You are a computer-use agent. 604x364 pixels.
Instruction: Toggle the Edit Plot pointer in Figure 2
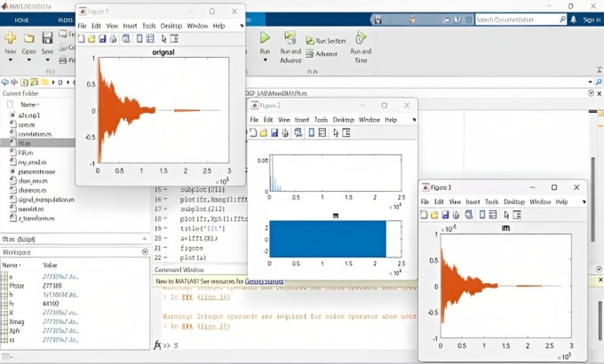[x=336, y=133]
